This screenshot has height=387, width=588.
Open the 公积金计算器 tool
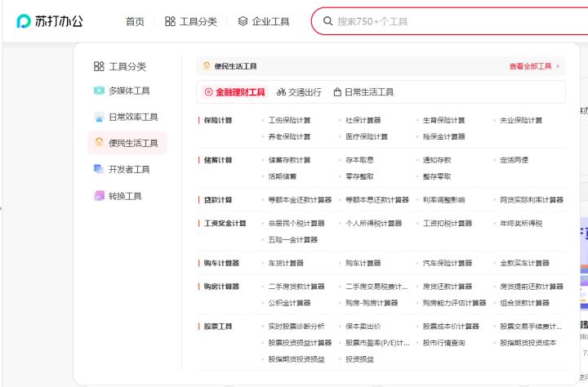(x=289, y=303)
